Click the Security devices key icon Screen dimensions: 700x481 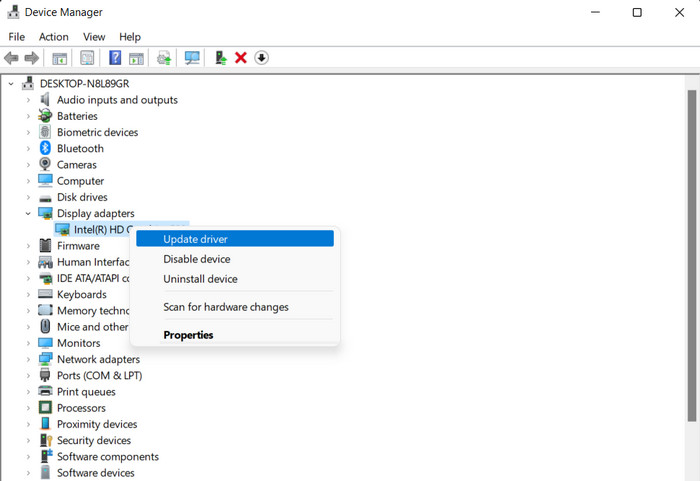coord(46,440)
